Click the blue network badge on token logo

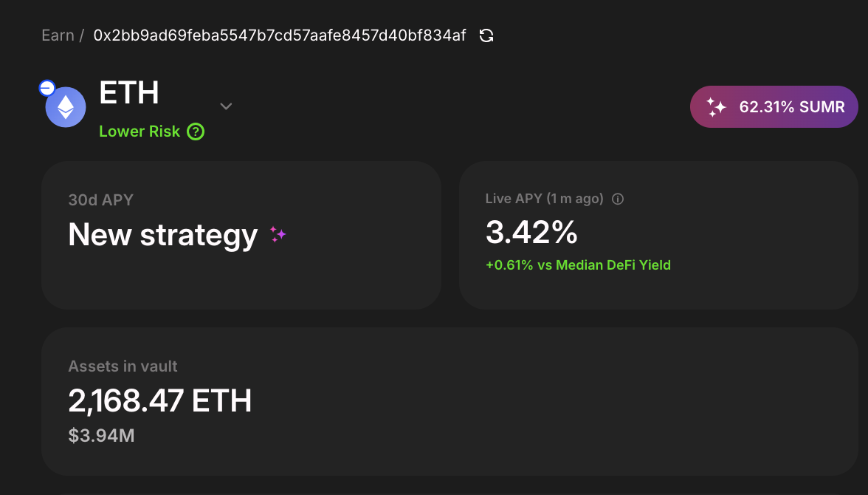47,88
